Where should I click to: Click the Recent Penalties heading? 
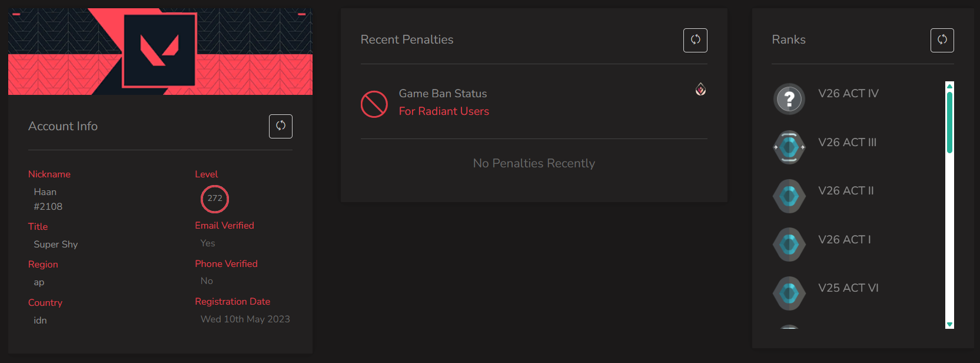[407, 39]
